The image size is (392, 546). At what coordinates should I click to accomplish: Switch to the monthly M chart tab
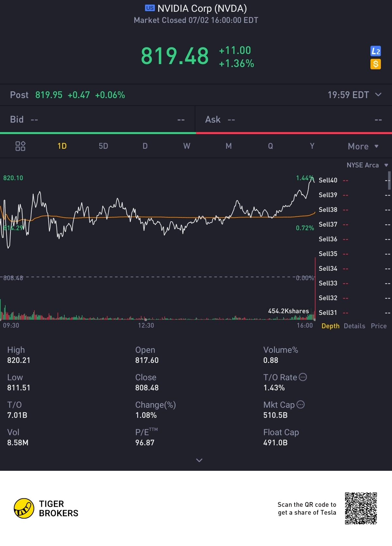tap(229, 146)
